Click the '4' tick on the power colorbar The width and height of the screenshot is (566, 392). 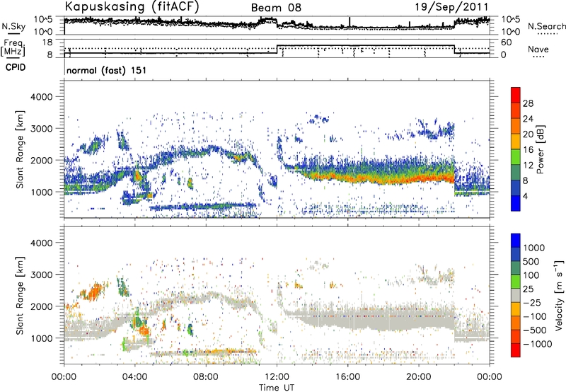tap(526, 196)
